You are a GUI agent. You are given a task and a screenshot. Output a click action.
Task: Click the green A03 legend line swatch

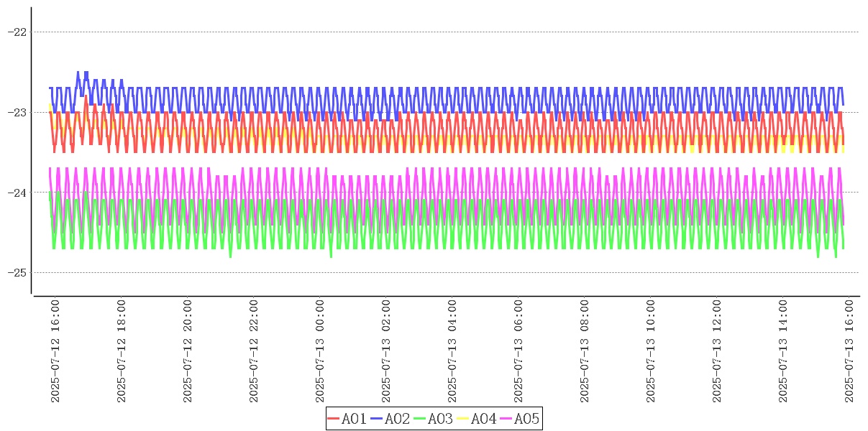[x=420, y=419]
